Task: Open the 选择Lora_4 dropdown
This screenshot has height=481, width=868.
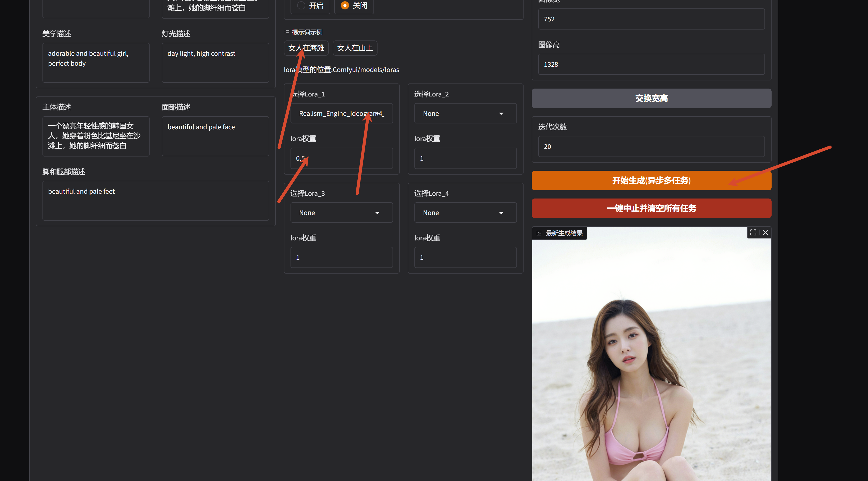Action: tap(465, 213)
